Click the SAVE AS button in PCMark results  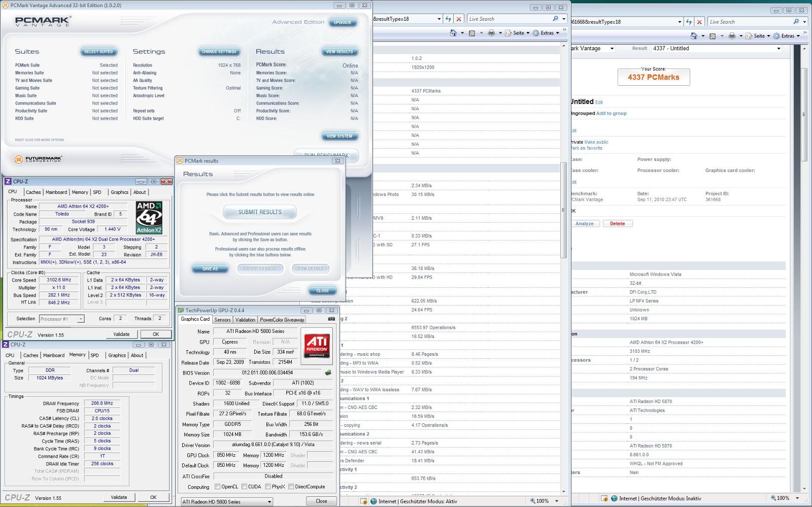click(x=210, y=269)
